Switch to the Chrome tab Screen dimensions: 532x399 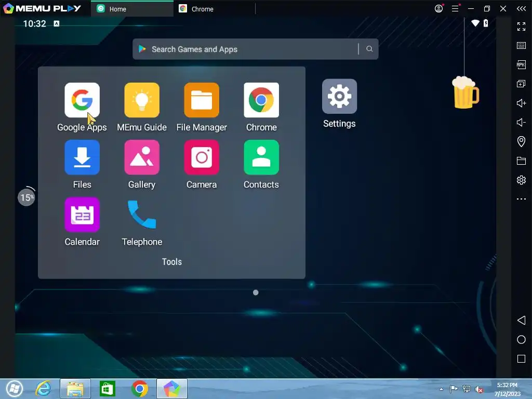click(x=215, y=9)
